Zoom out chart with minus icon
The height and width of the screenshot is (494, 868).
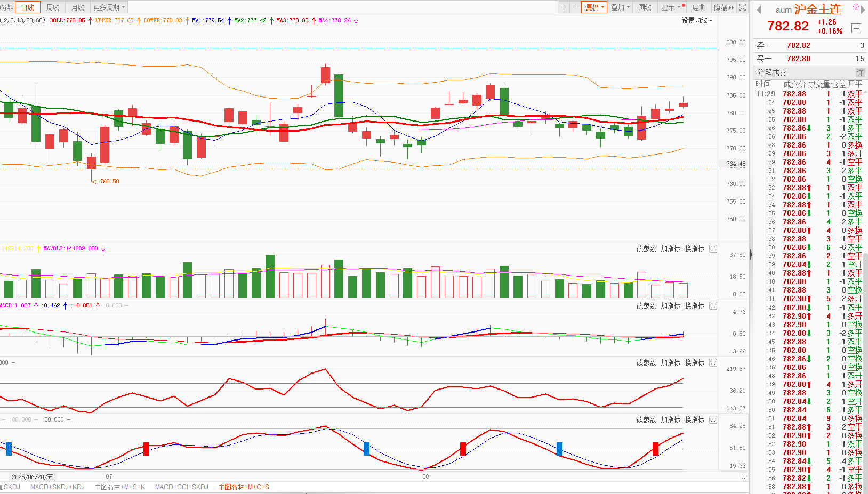tap(575, 7)
